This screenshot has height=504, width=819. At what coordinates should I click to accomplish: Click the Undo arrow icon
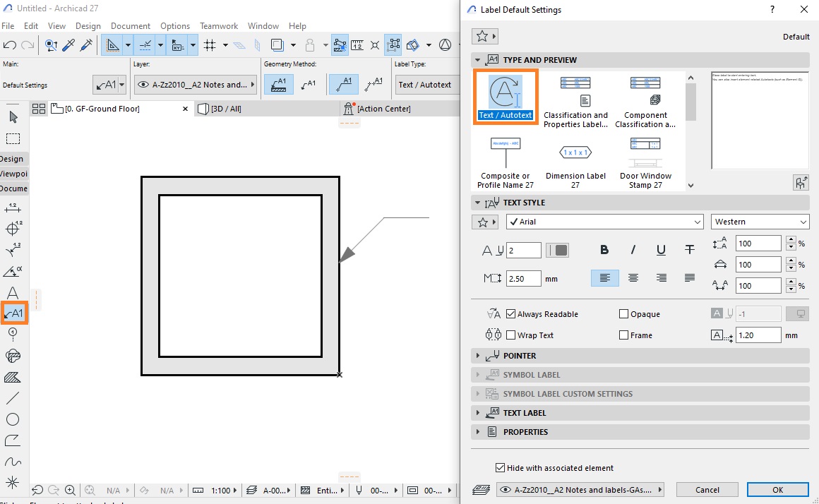(9, 45)
